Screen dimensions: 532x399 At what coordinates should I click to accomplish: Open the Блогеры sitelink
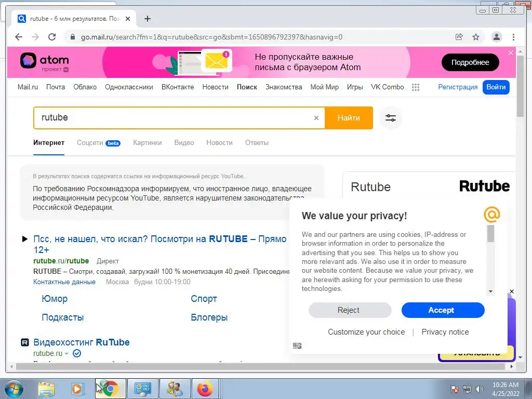(x=209, y=317)
